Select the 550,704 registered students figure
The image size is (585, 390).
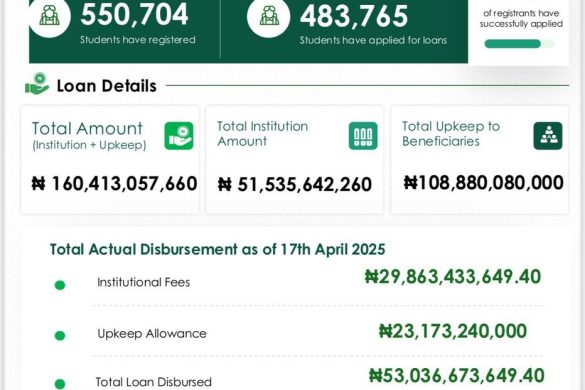click(134, 14)
